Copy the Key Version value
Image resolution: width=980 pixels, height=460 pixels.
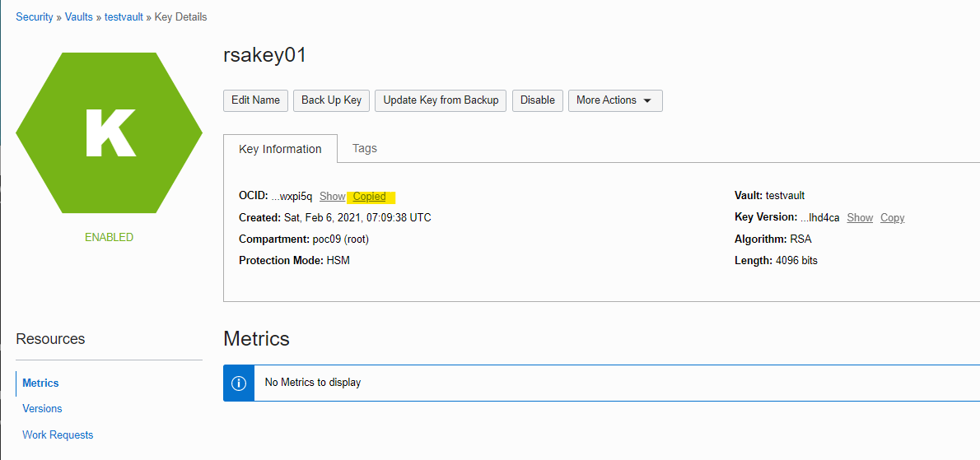tap(892, 218)
